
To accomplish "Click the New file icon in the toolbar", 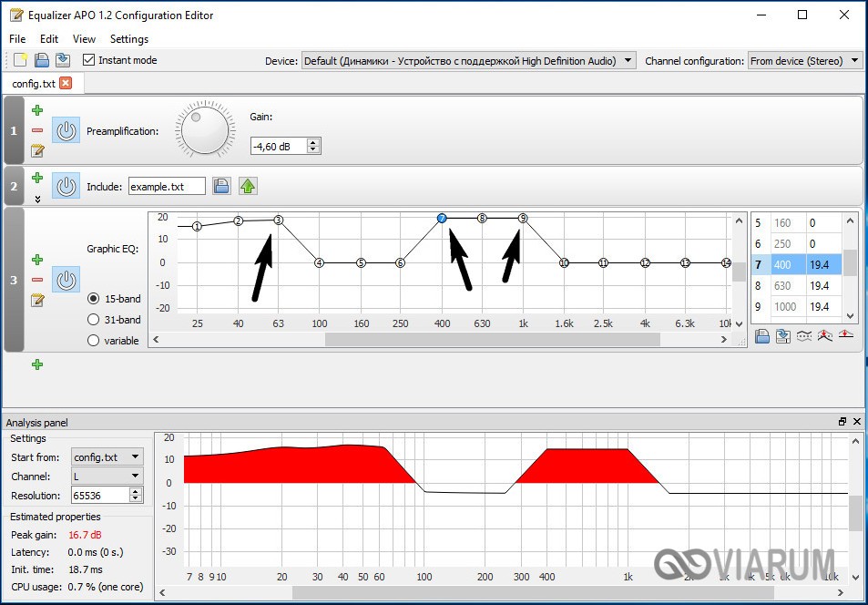I will pyautogui.click(x=20, y=60).
